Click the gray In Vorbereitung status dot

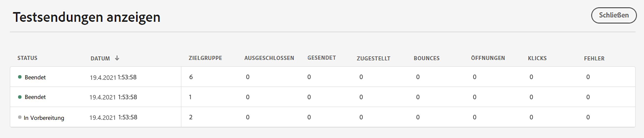pyautogui.click(x=20, y=117)
